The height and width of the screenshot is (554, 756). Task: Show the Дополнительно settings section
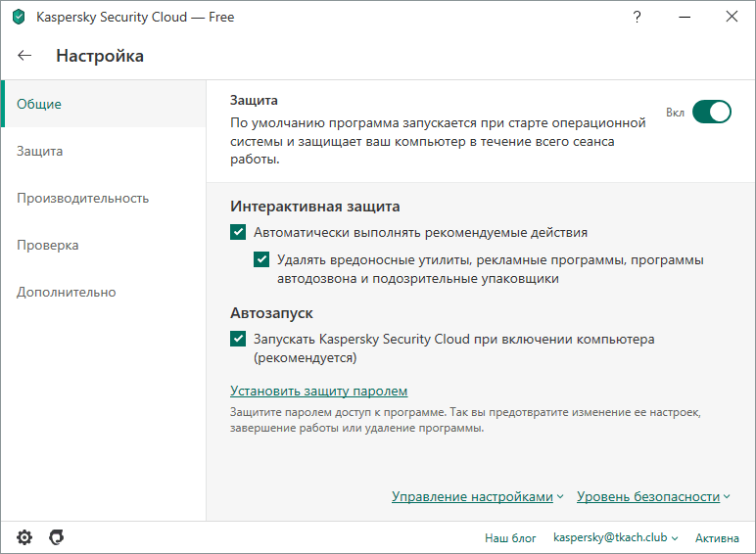[66, 292]
